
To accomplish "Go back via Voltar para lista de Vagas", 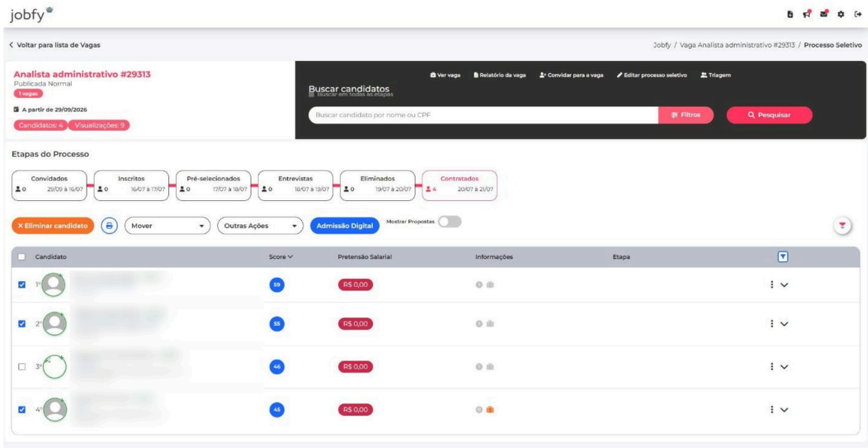I will [55, 45].
